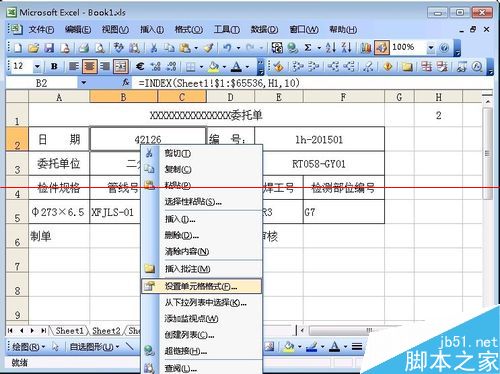Click the Copy toolbar icon
This screenshot has height=374, width=500.
click(x=169, y=48)
